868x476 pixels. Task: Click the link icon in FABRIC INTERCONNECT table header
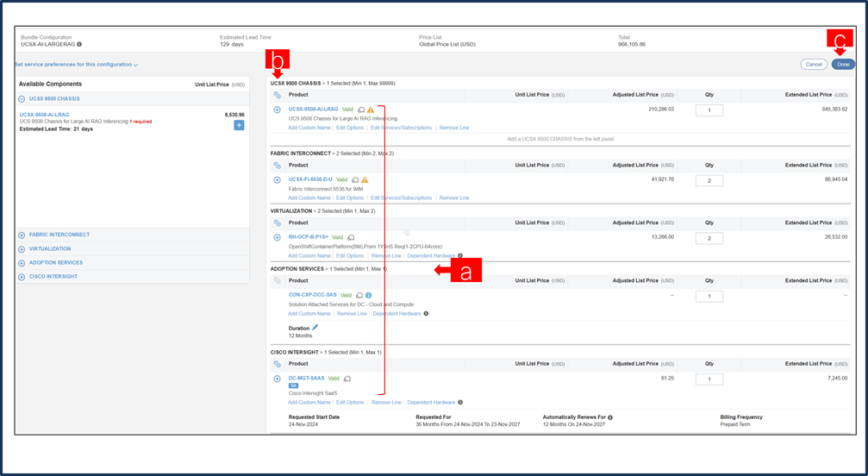click(x=278, y=166)
